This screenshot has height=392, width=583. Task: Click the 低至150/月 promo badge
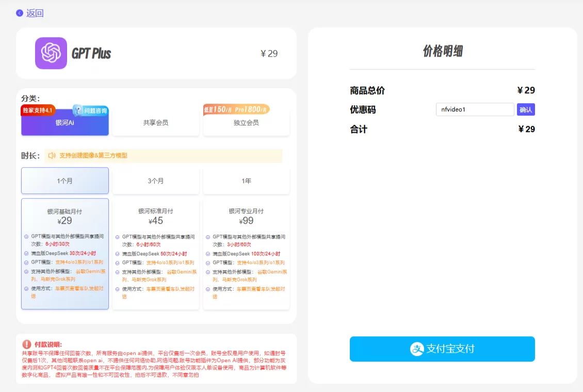[236, 109]
